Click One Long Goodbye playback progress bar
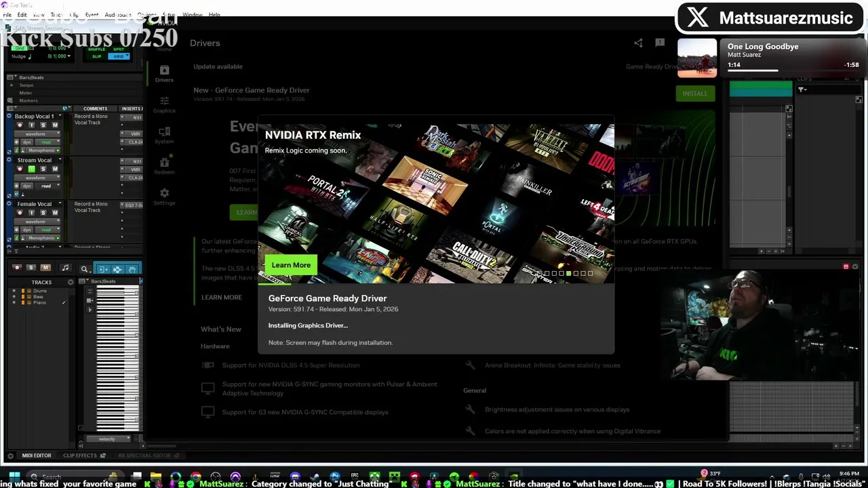This screenshot has width=868, height=488. (793, 70)
